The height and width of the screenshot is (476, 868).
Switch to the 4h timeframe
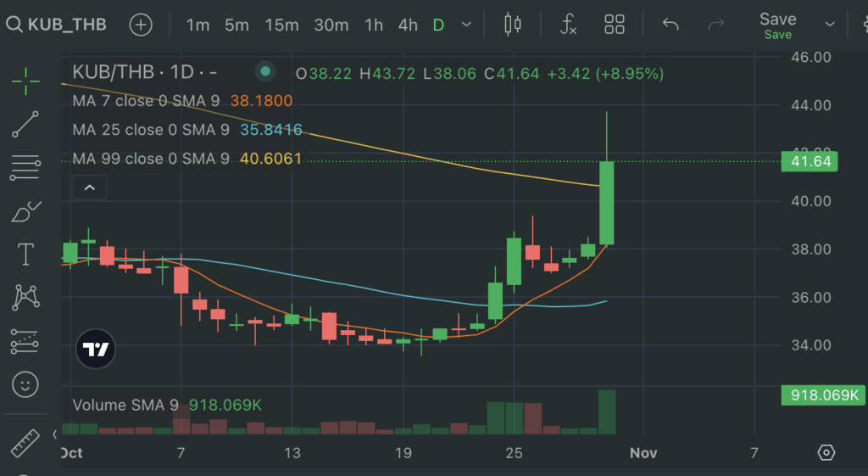pos(408,25)
